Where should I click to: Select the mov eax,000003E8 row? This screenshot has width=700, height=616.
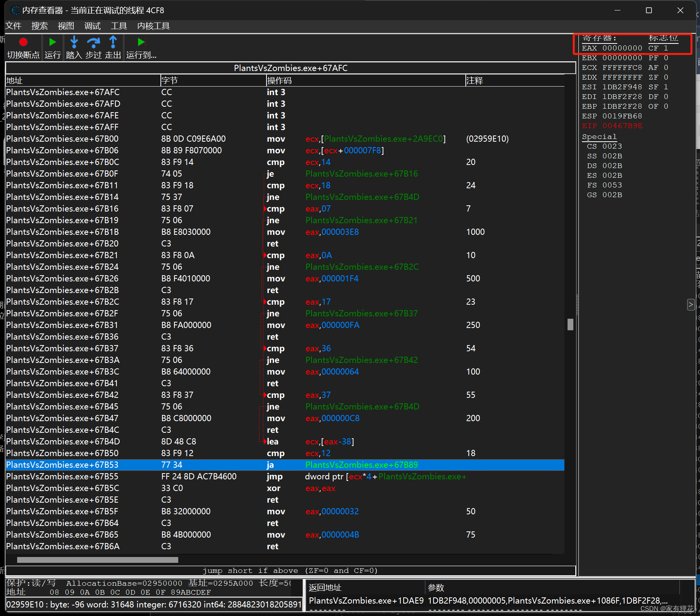(x=285, y=232)
